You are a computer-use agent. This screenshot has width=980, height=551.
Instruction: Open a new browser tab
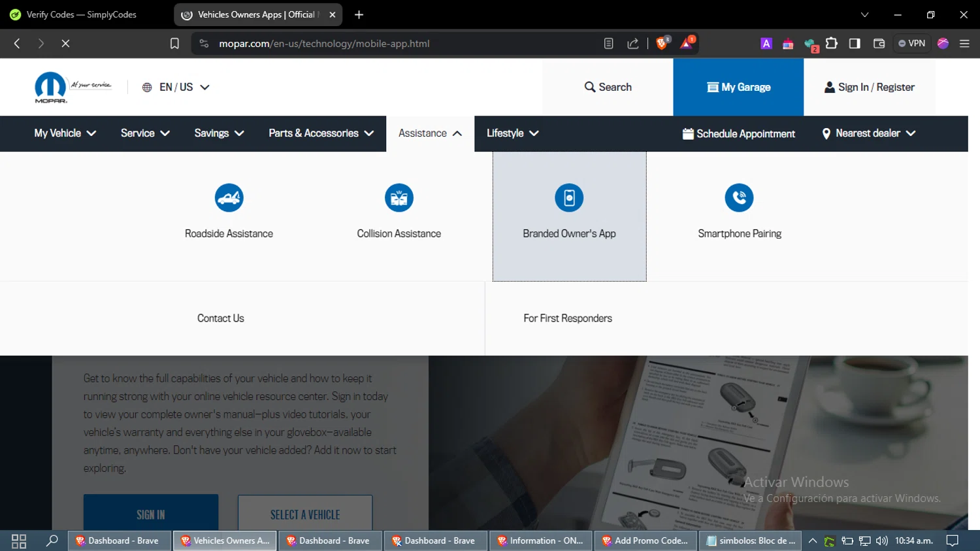click(x=359, y=14)
